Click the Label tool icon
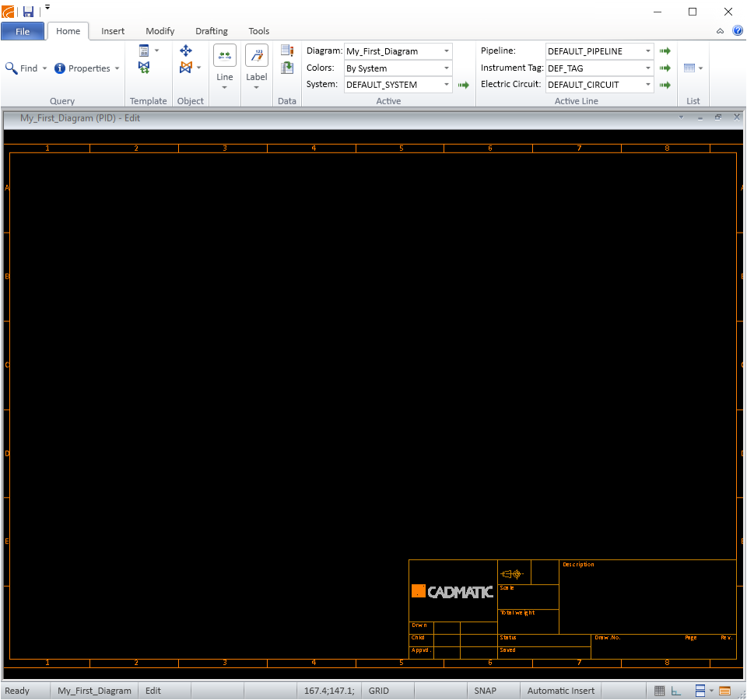747x700 pixels. (x=257, y=55)
